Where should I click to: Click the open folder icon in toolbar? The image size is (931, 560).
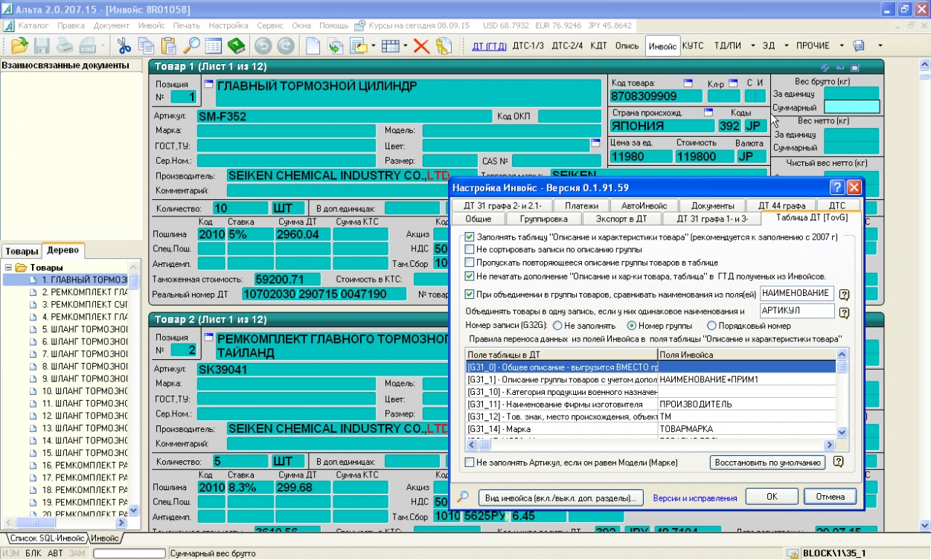(x=19, y=46)
